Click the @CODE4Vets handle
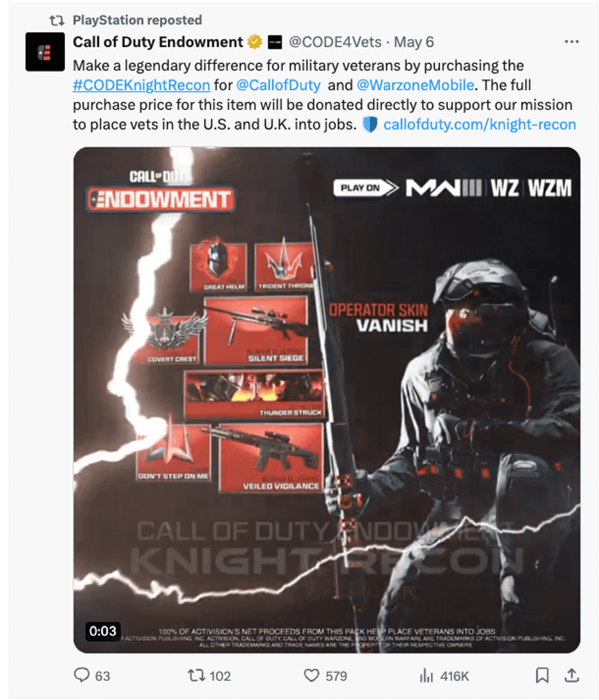This screenshot has height=700, width=599. pyautogui.click(x=335, y=42)
